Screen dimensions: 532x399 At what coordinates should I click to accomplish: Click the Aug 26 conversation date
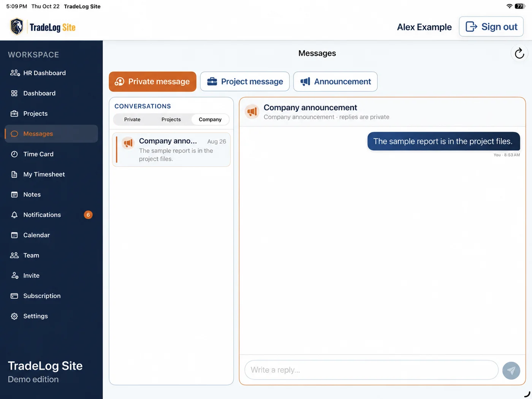217,141
